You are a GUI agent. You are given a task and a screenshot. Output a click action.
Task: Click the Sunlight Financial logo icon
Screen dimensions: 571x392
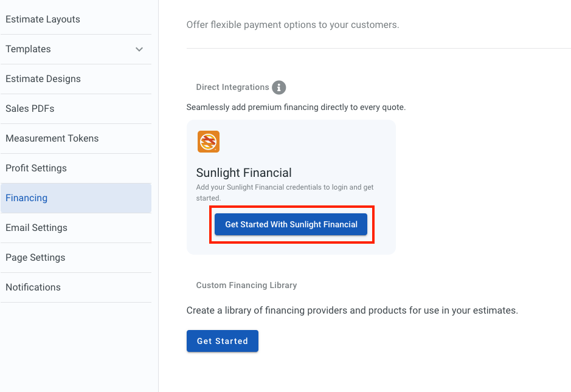tap(208, 142)
